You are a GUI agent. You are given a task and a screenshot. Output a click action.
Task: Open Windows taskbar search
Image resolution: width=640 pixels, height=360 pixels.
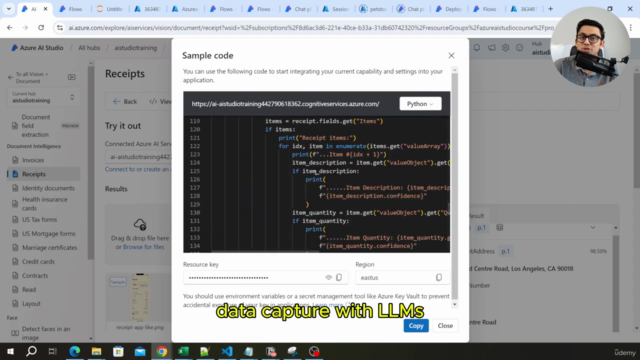31,351
